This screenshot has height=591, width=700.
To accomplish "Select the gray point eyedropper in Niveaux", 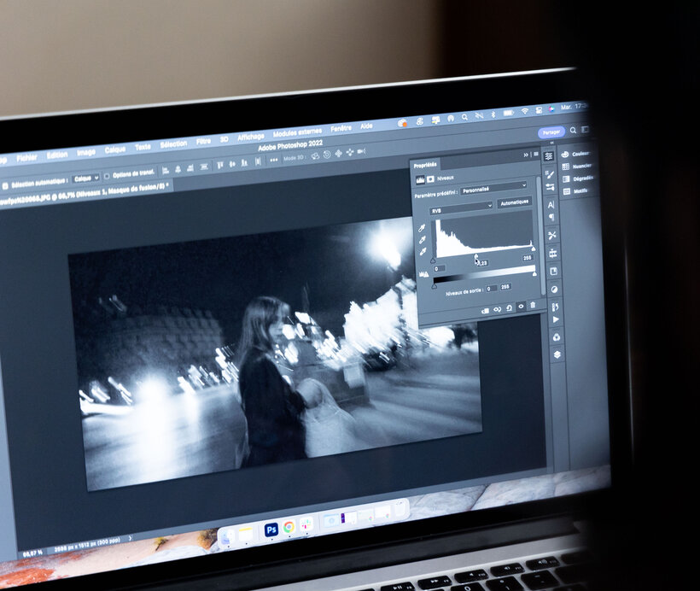I will click(422, 240).
